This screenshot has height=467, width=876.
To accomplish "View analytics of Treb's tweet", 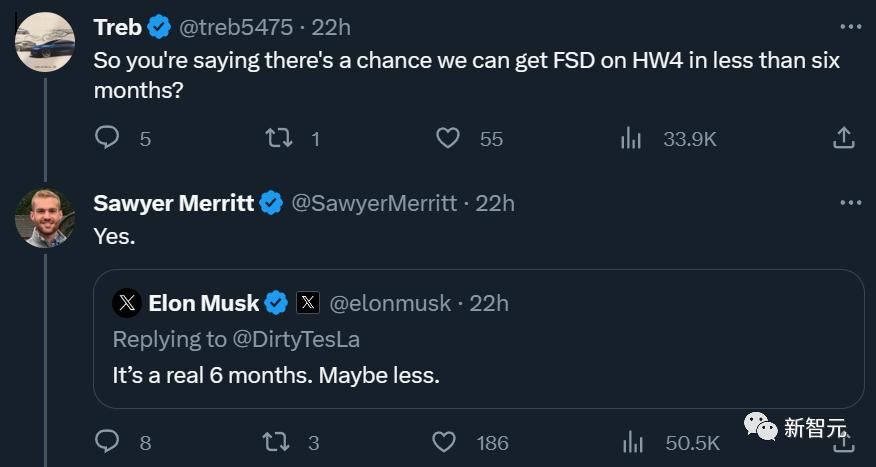I will click(x=631, y=138).
